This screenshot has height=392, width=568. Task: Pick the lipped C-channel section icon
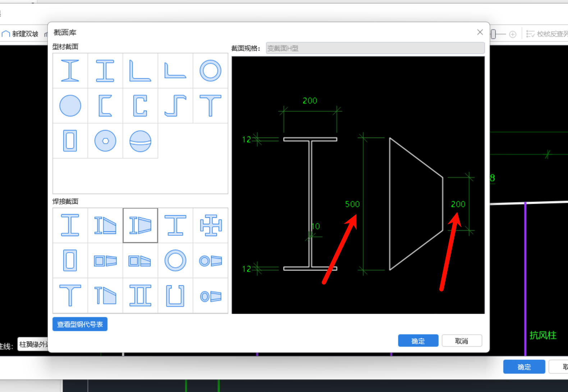tap(140, 106)
